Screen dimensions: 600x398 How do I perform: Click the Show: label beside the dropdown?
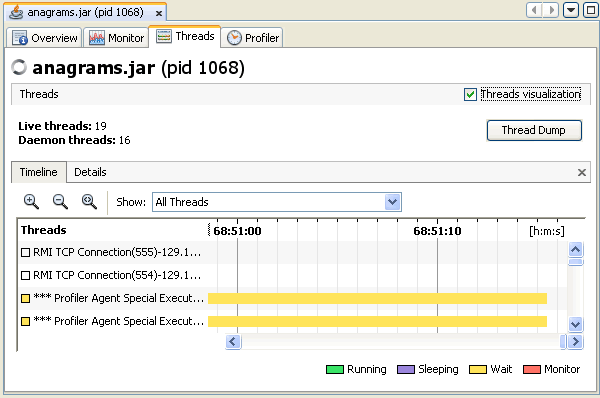tap(131, 202)
